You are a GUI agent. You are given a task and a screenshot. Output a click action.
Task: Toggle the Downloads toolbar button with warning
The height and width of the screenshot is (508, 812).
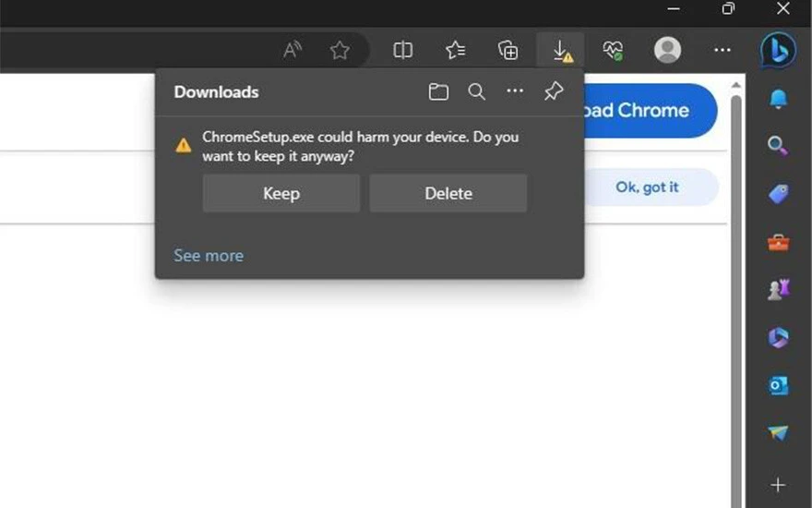click(561, 50)
